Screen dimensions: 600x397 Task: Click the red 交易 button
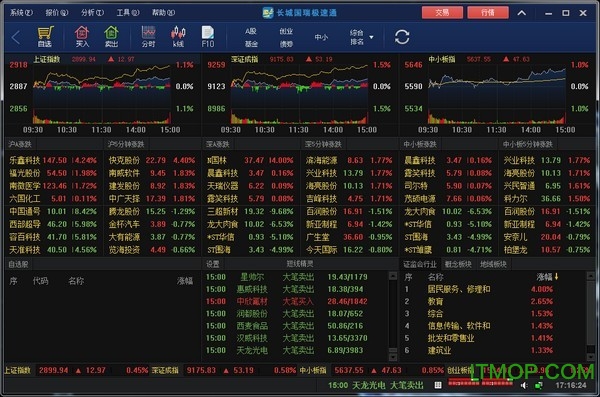tap(442, 13)
